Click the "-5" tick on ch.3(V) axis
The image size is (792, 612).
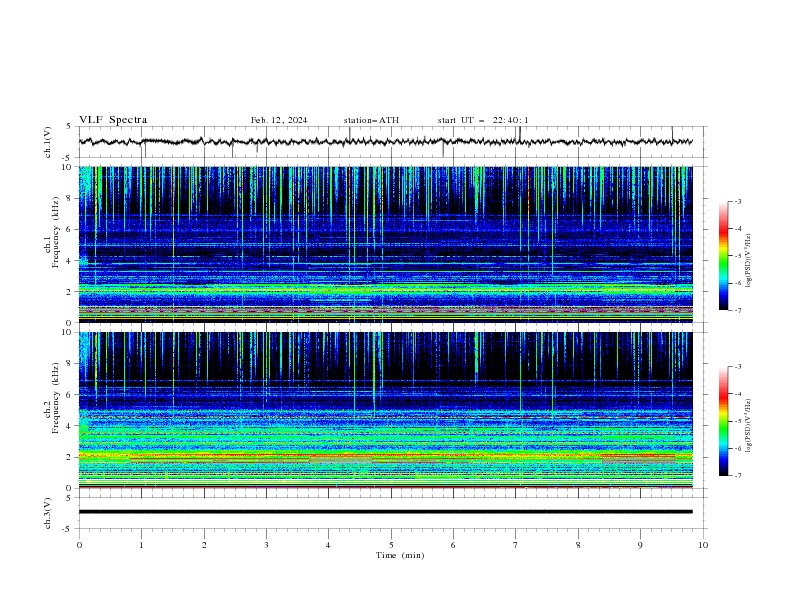tap(68, 529)
